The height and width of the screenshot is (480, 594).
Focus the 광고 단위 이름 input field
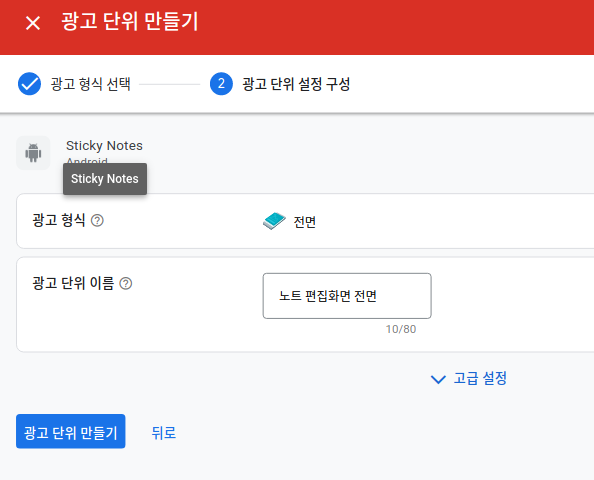(x=347, y=296)
